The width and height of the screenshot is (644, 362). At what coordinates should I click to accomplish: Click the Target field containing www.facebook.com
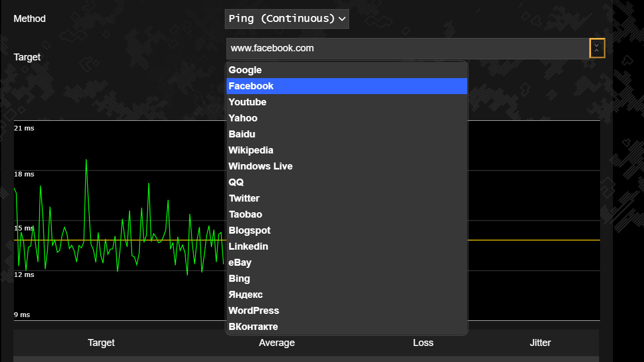coord(407,48)
